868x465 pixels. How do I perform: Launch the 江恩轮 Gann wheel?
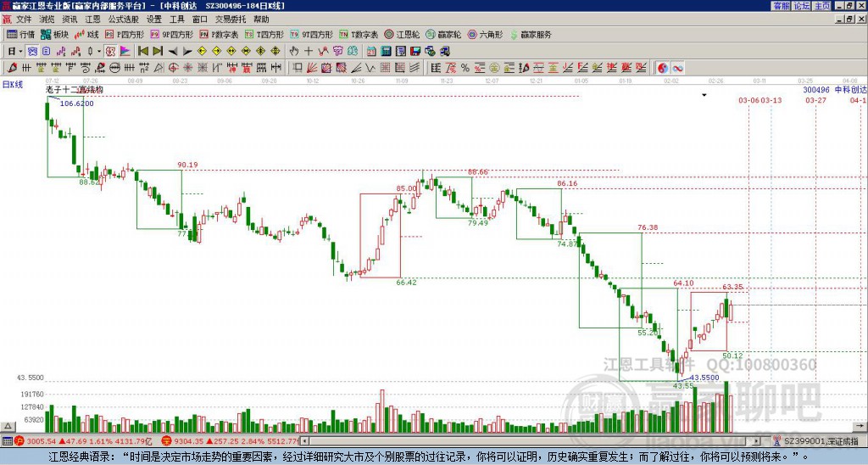(x=402, y=34)
